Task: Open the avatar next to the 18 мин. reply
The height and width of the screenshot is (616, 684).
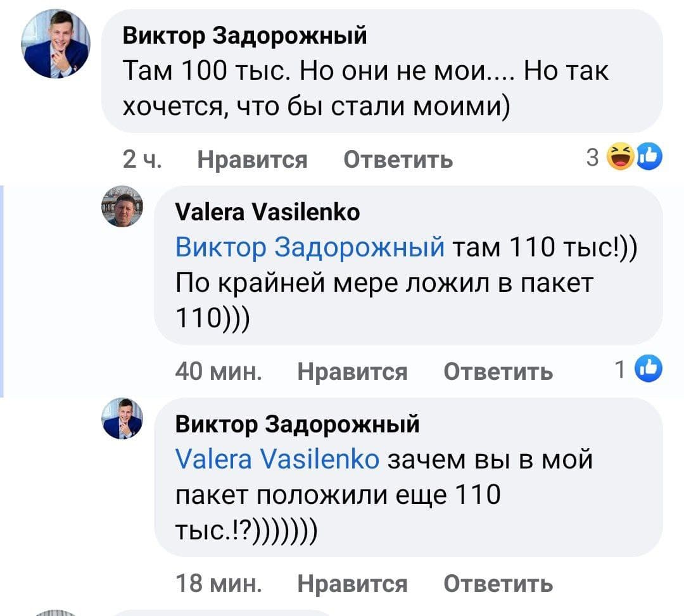Action: [x=122, y=418]
